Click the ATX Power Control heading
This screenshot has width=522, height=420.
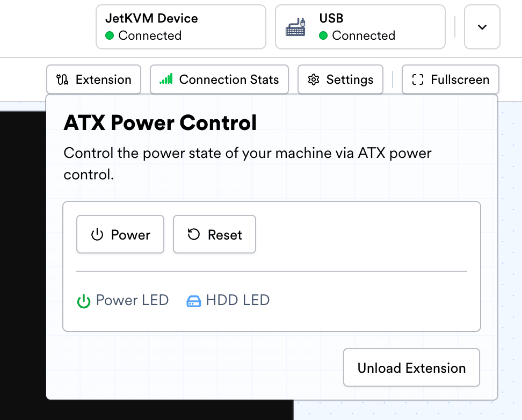[160, 123]
